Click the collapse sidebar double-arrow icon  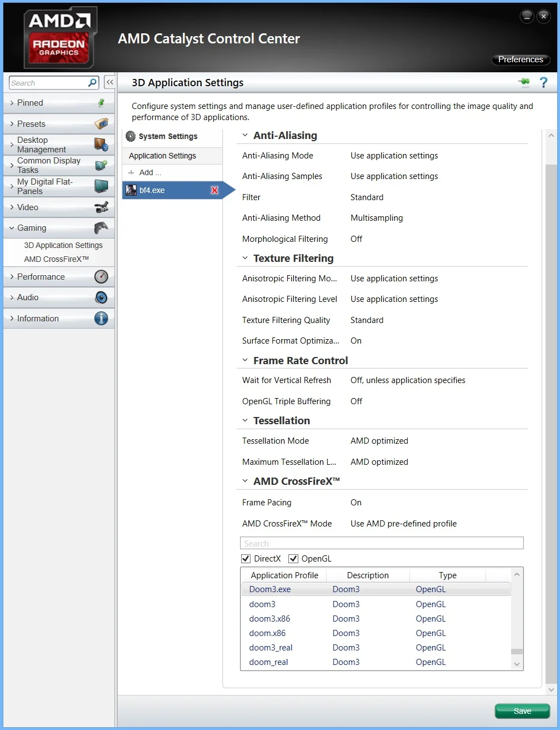pos(109,82)
